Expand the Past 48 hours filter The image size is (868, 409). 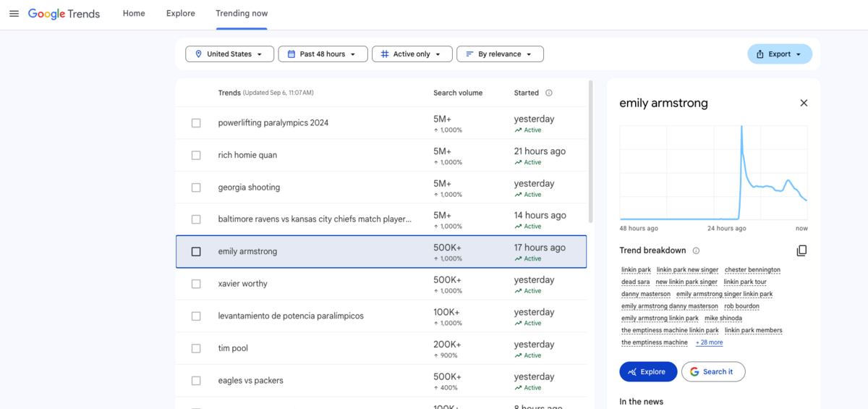pos(323,54)
